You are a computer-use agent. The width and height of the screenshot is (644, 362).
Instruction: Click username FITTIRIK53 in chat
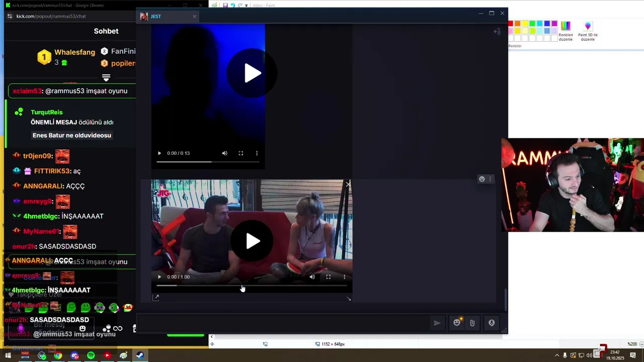coord(52,171)
